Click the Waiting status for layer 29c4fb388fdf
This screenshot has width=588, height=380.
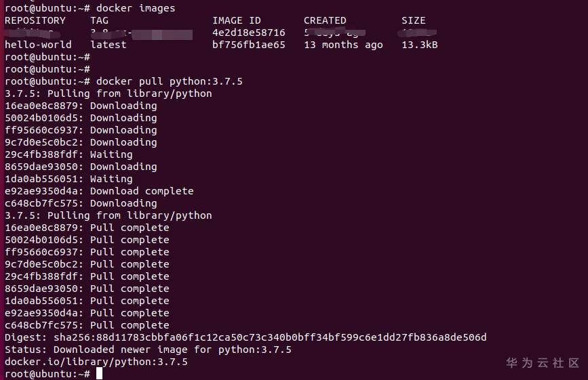pyautogui.click(x=111, y=154)
